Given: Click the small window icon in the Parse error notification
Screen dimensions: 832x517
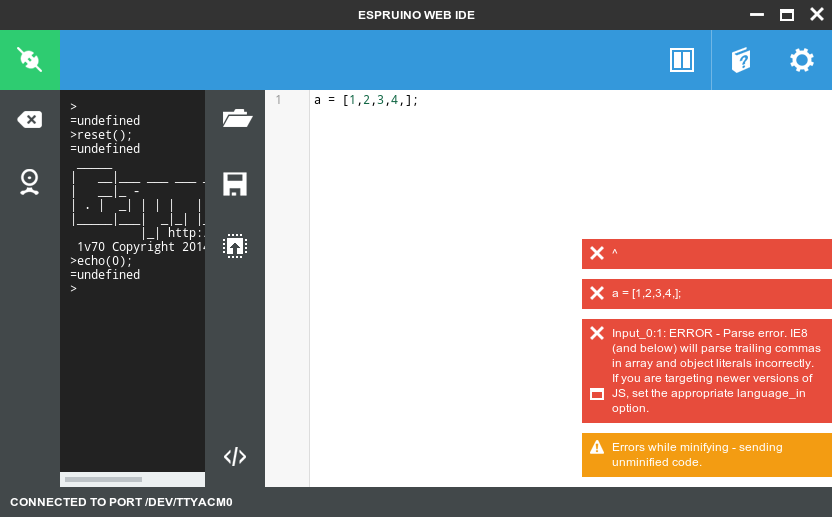Looking at the screenshot, I should [x=597, y=394].
